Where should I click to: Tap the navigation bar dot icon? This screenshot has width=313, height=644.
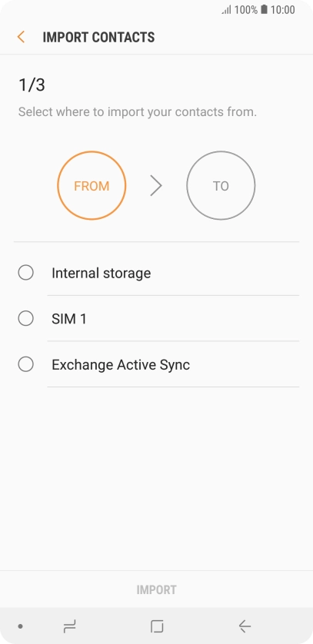pos(20,626)
